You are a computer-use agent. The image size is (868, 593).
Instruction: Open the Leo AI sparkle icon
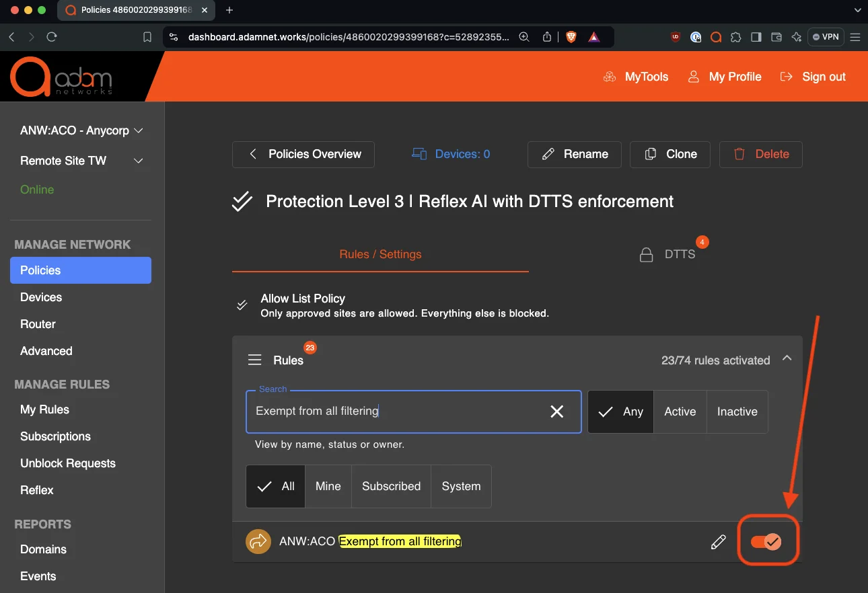tap(796, 37)
